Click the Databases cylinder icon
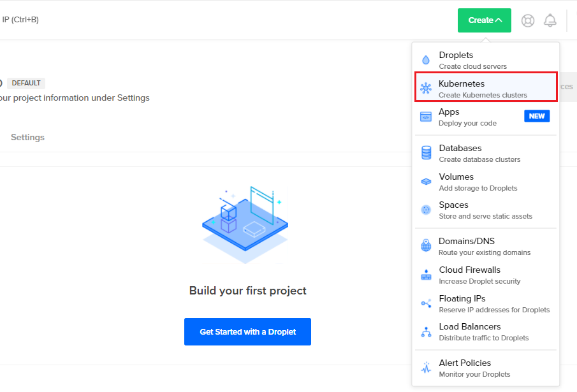Screen dimensions: 577x392 (x=426, y=152)
